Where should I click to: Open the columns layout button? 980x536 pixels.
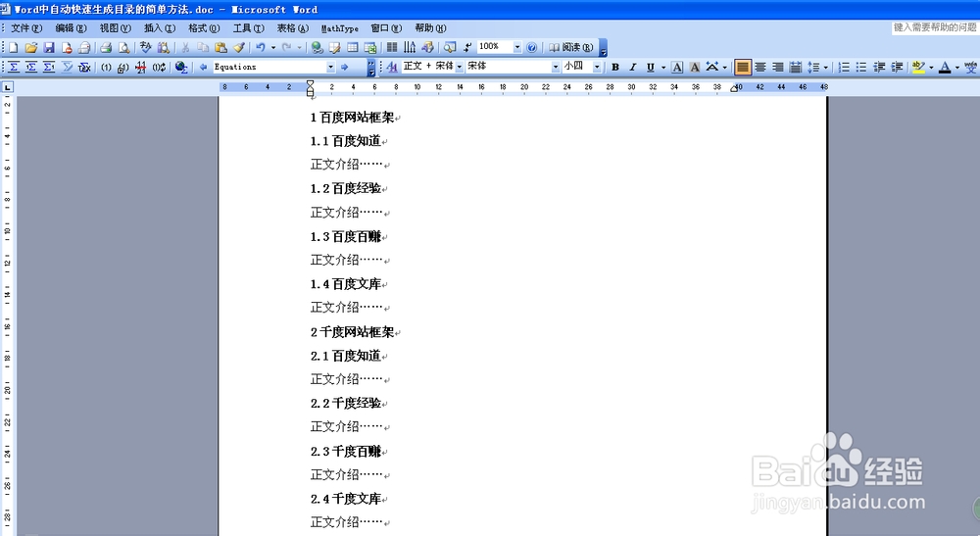tap(392, 47)
